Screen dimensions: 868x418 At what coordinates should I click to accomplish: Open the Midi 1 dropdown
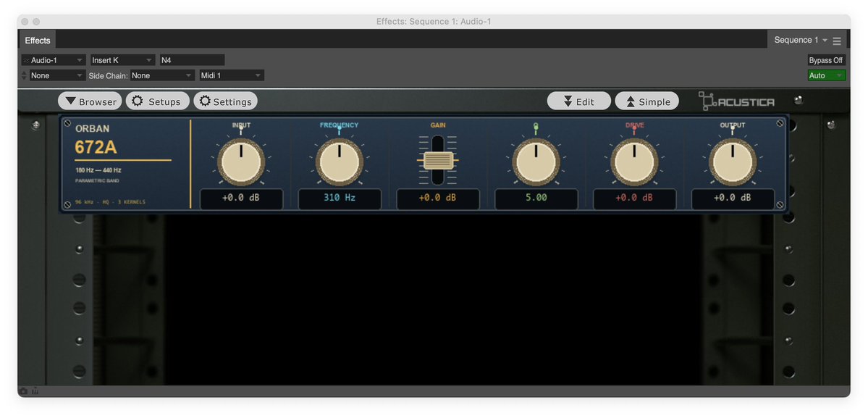coord(232,75)
